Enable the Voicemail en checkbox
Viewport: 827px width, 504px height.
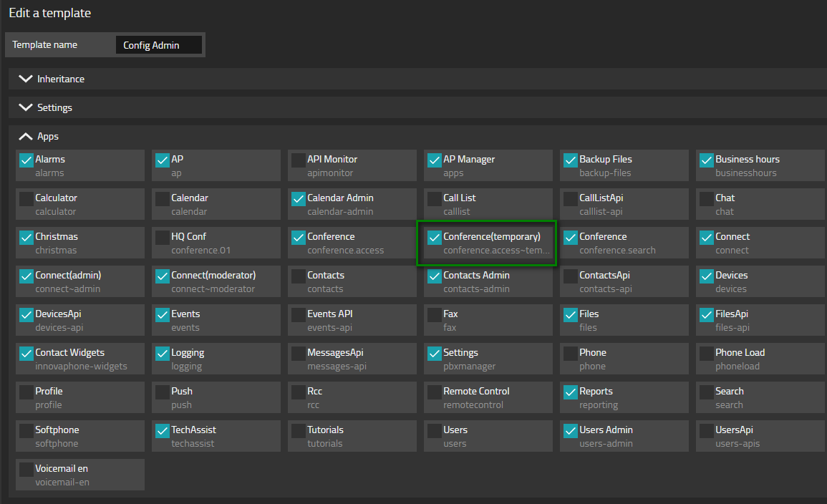[26, 469]
